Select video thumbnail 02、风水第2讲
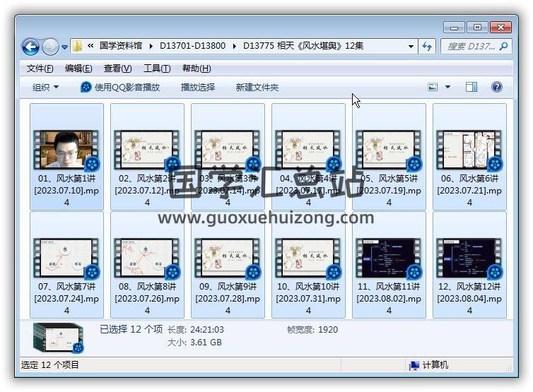Screen dimensions: 533x392 [x=147, y=150]
